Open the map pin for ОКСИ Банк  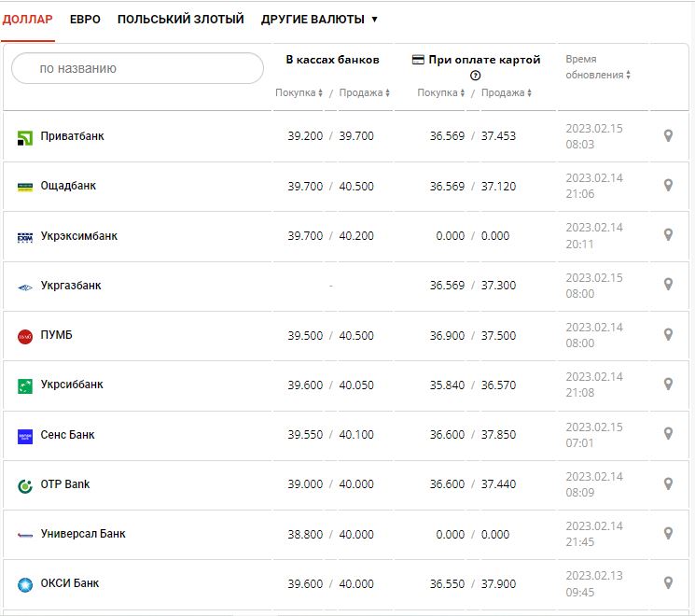click(668, 583)
